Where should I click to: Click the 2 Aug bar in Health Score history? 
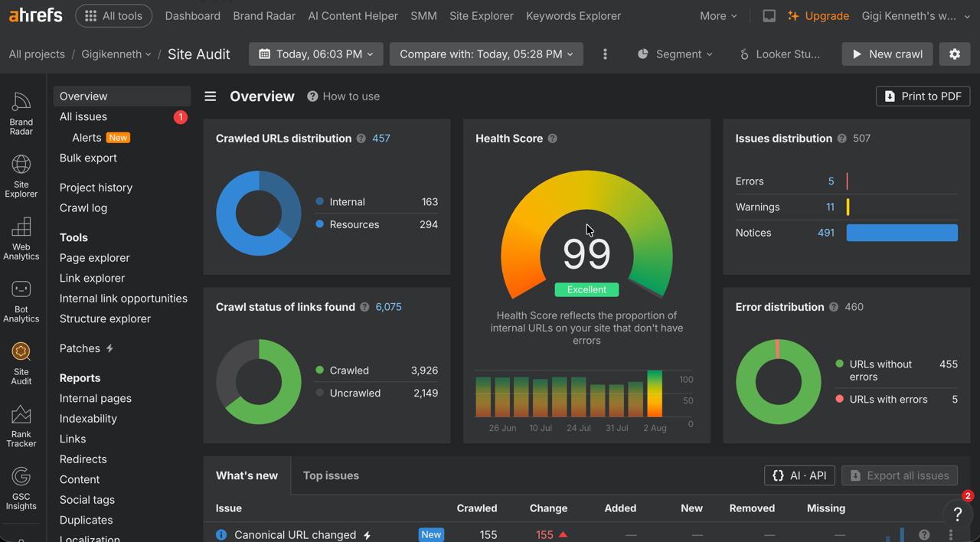(655, 393)
